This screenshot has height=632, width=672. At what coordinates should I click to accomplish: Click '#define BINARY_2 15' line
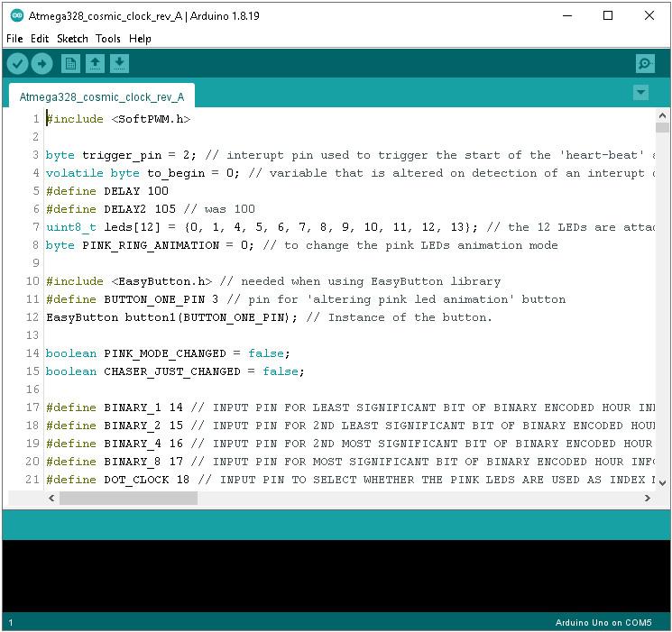[115, 425]
